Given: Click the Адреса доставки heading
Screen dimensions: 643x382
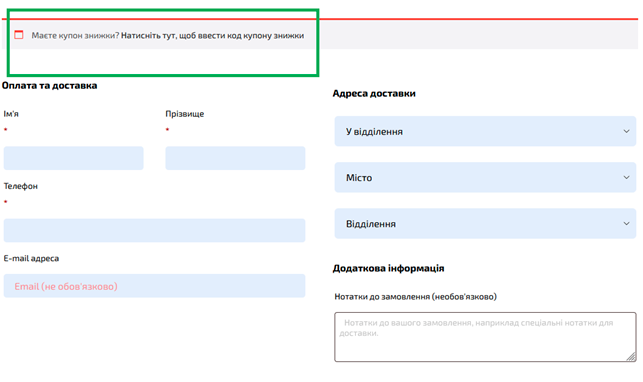Looking at the screenshot, I should tap(374, 93).
